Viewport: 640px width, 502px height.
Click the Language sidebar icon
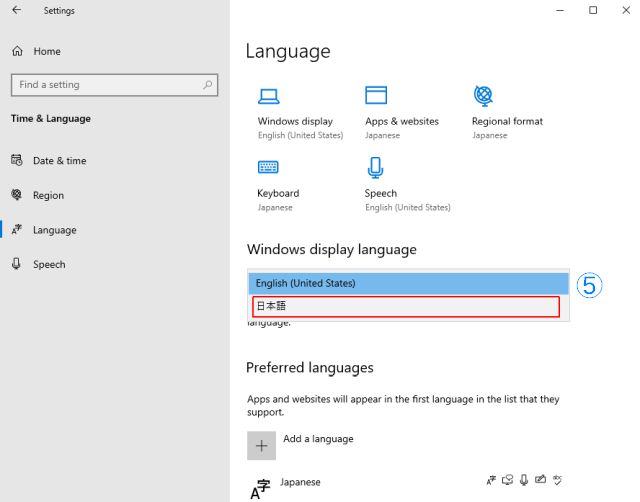coord(17,229)
